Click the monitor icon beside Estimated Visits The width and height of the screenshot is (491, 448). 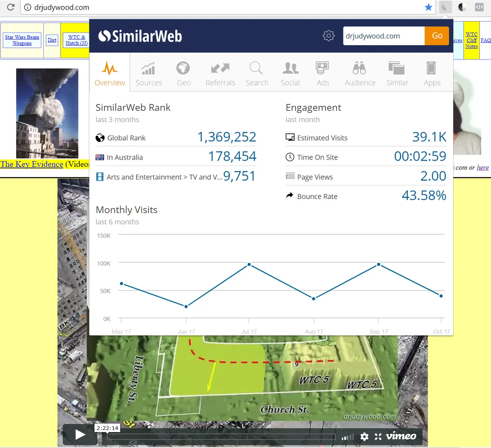point(290,137)
